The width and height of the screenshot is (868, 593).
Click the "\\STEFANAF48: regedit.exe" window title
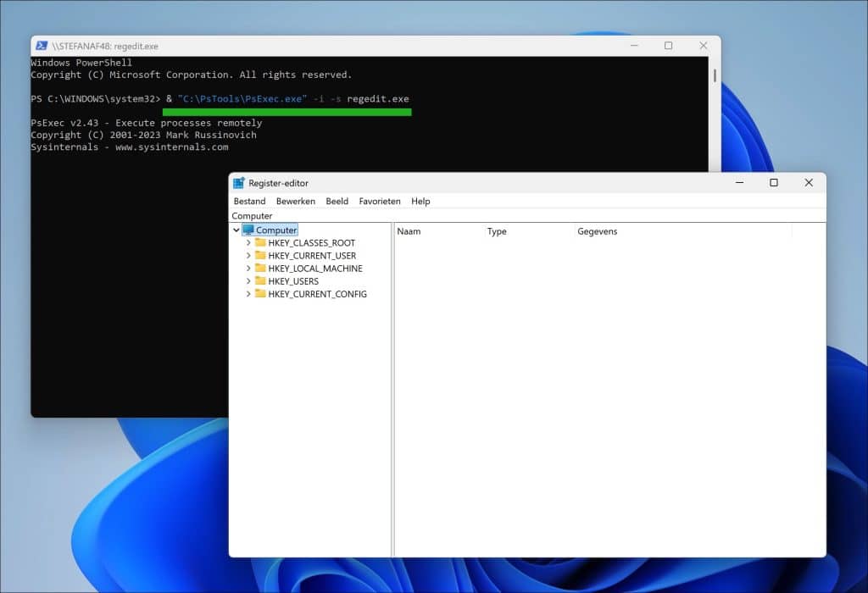[105, 46]
